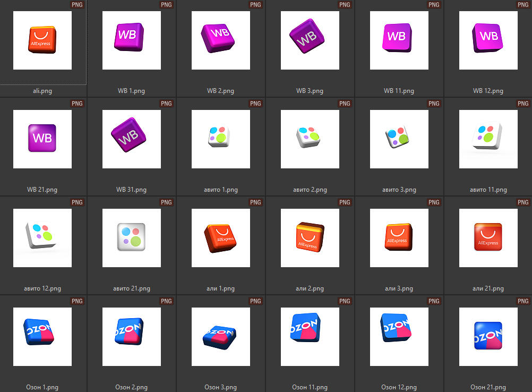Highlight the WB 21.png thumbnail image
This screenshot has height=392, width=532.
click(42, 139)
